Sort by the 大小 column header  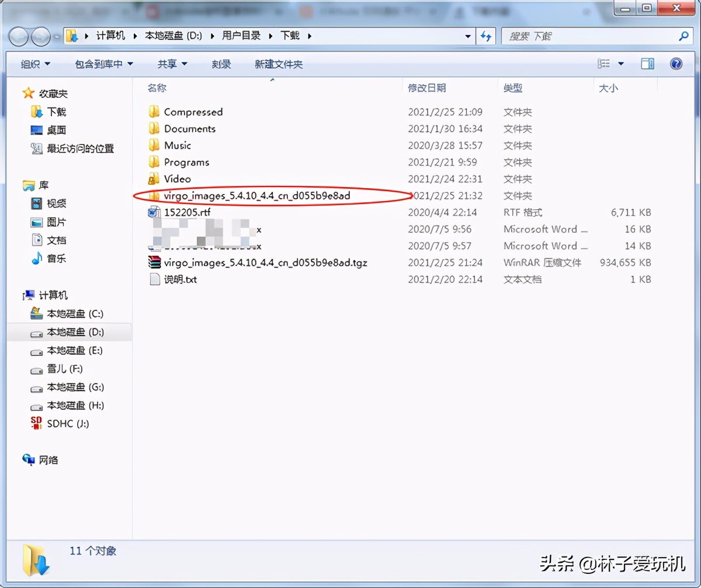coord(608,88)
